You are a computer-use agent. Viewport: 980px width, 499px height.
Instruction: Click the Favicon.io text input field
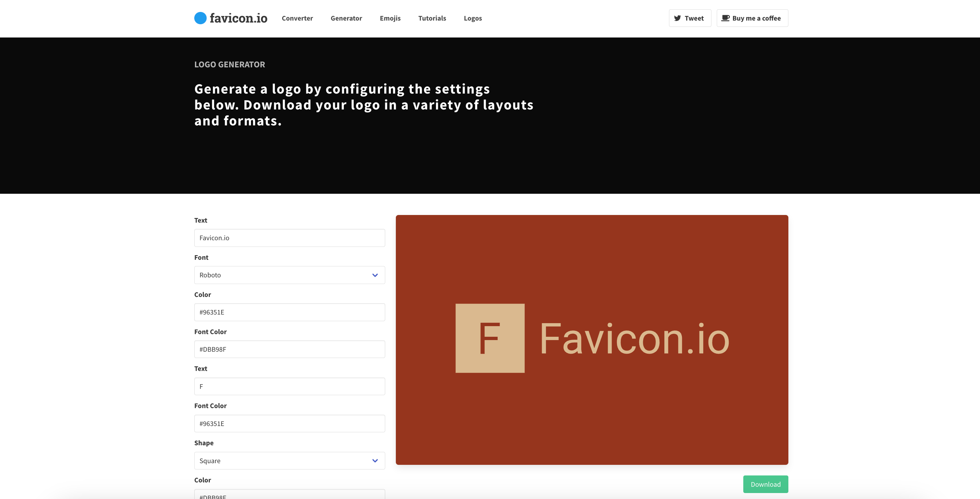(289, 238)
